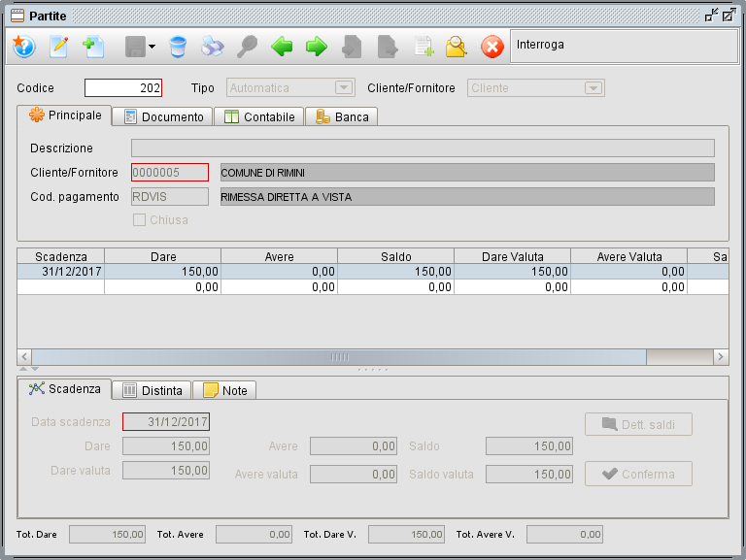Select the 31/12/2017 table row date cell
This screenshot has height=560, width=746.
61,272
